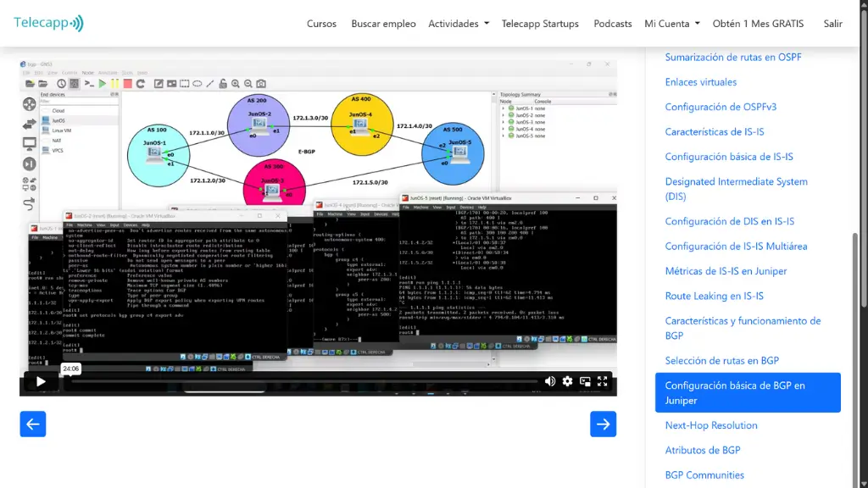Mute the video with the volume icon
Image resolution: width=868 pixels, height=488 pixels.
[550, 381]
